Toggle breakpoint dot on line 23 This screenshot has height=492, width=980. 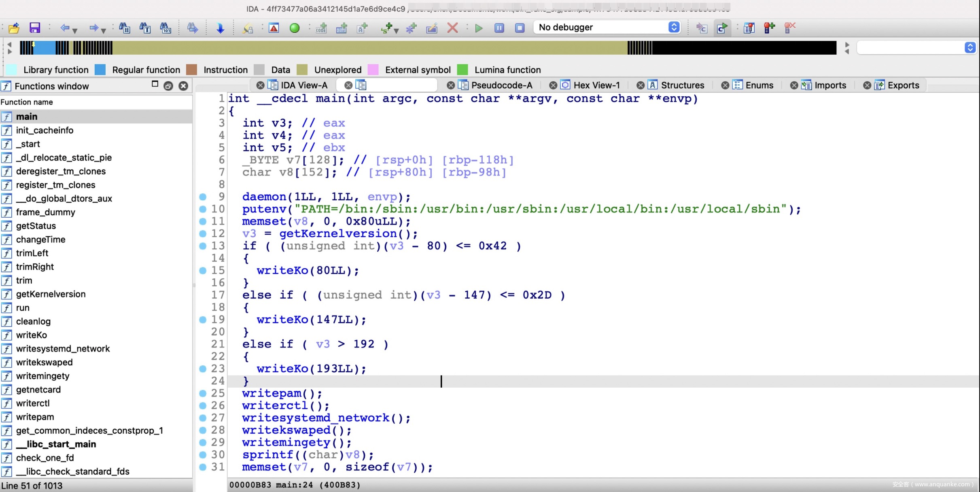203,369
